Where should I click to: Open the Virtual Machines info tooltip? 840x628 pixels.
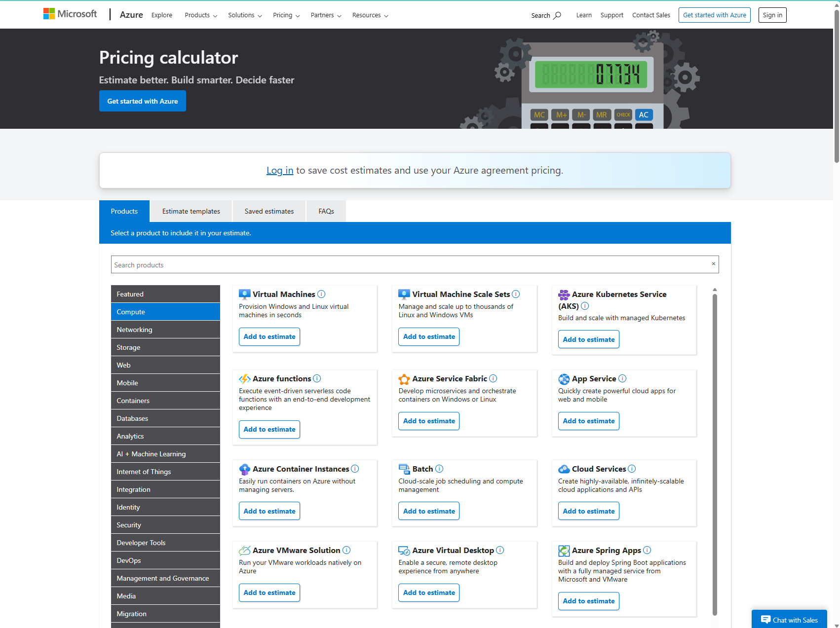[x=321, y=294]
